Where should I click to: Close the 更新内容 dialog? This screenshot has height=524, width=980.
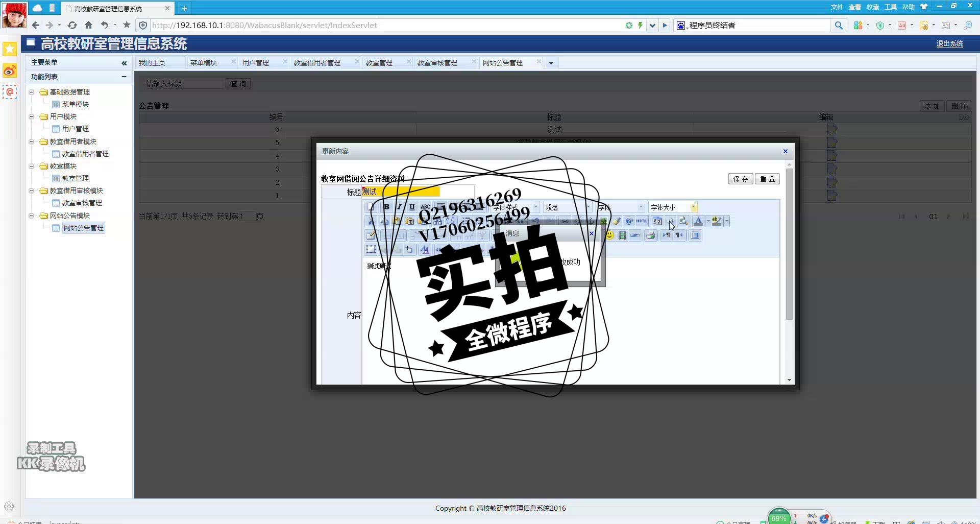pyautogui.click(x=786, y=151)
